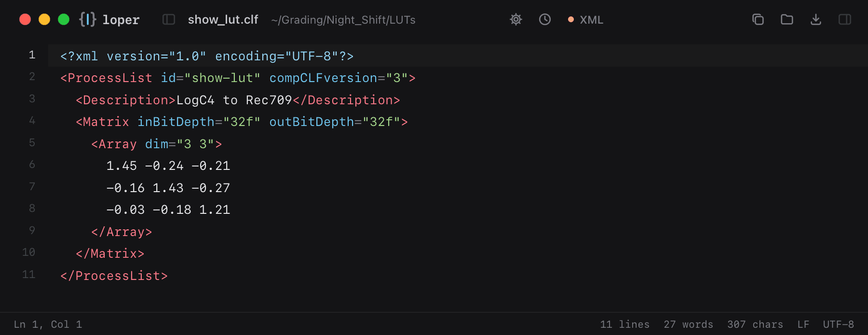Toggle the left sidebar panel icon
868x335 pixels.
click(x=169, y=19)
